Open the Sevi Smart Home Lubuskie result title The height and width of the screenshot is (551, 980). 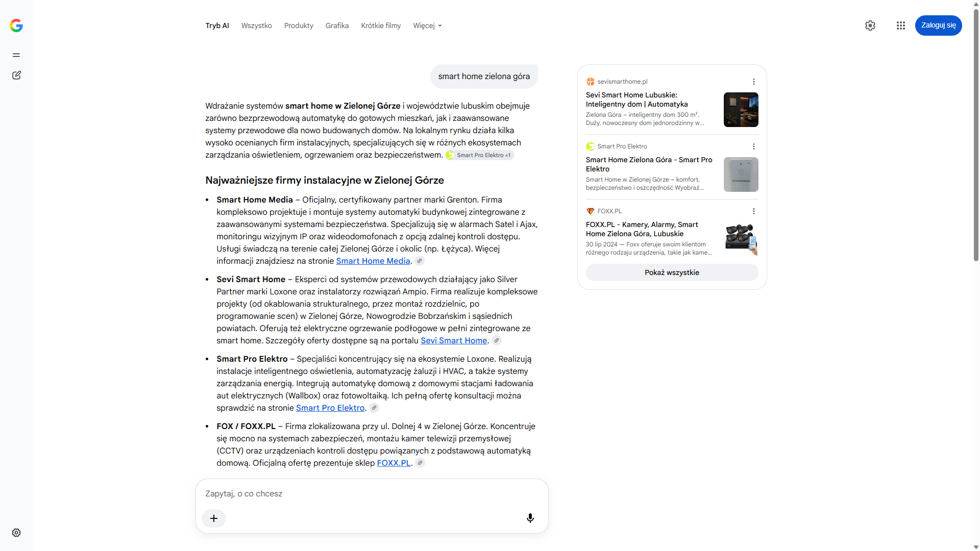(636, 99)
